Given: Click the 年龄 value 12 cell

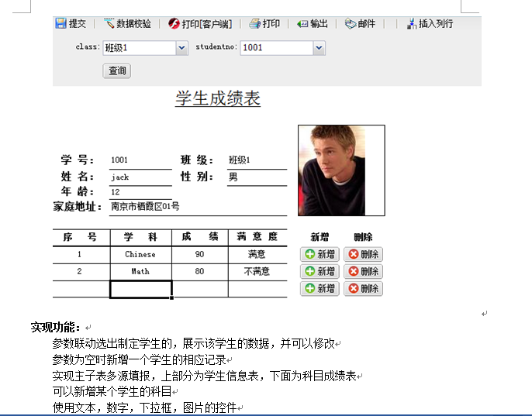Looking at the screenshot, I should click(141, 192).
